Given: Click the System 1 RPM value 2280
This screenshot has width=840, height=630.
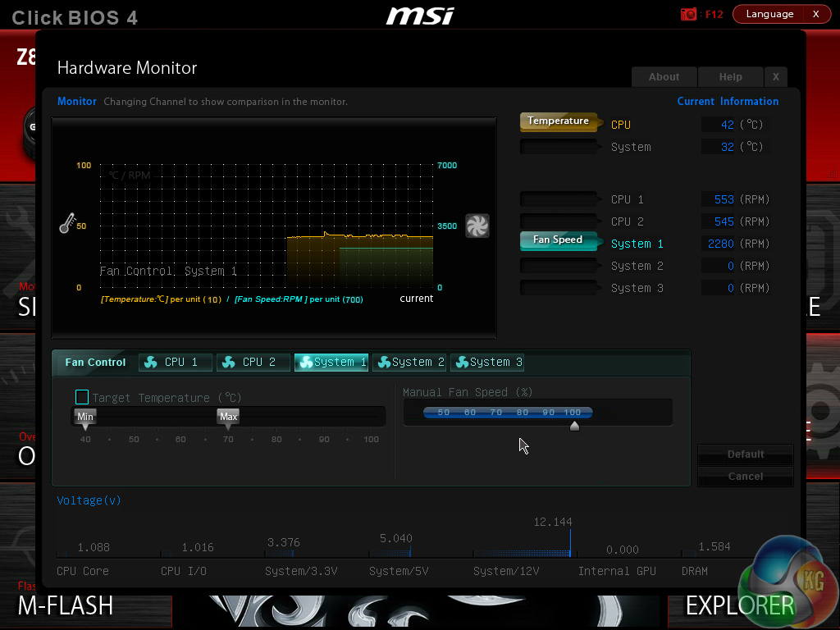Looking at the screenshot, I should click(720, 244).
